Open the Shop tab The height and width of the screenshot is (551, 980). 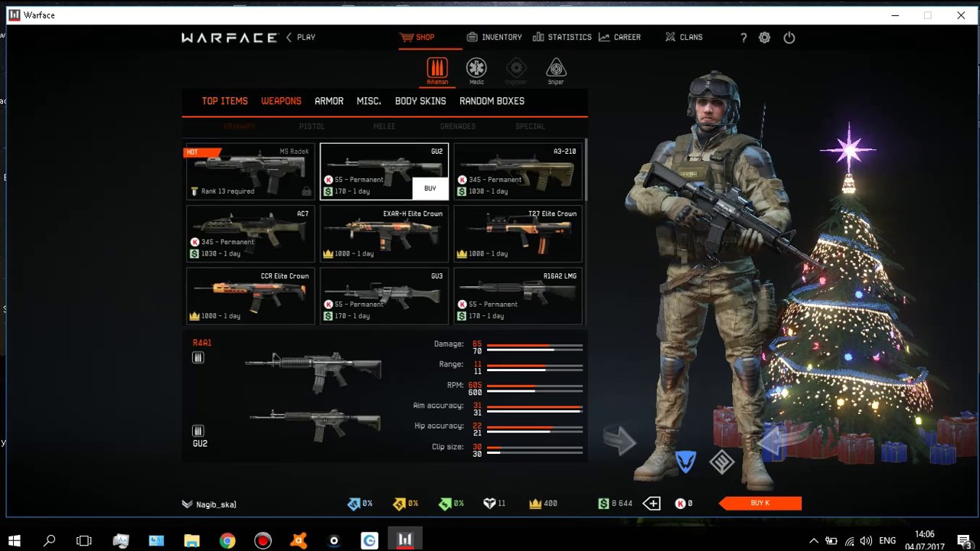coord(417,37)
